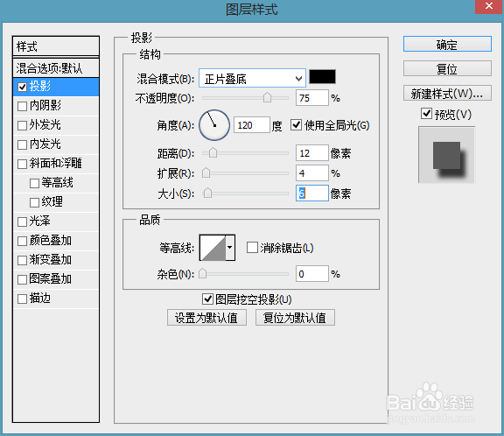Enable the 光泽 satin checkbox

tap(22, 222)
